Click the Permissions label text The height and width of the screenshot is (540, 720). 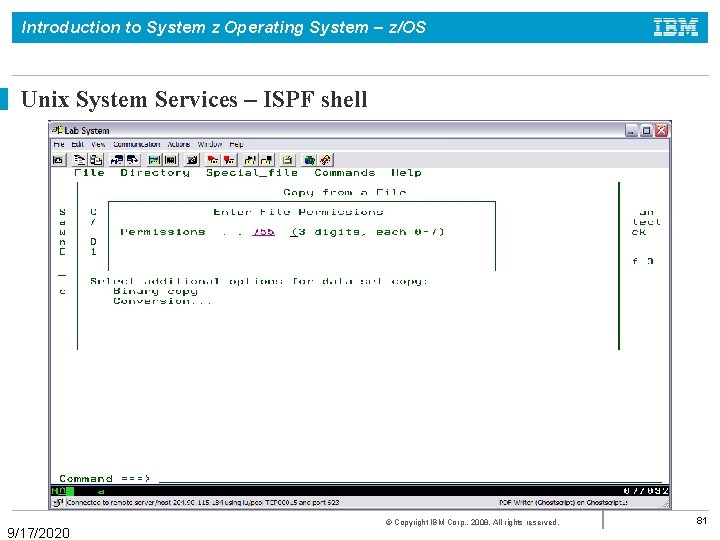point(163,232)
